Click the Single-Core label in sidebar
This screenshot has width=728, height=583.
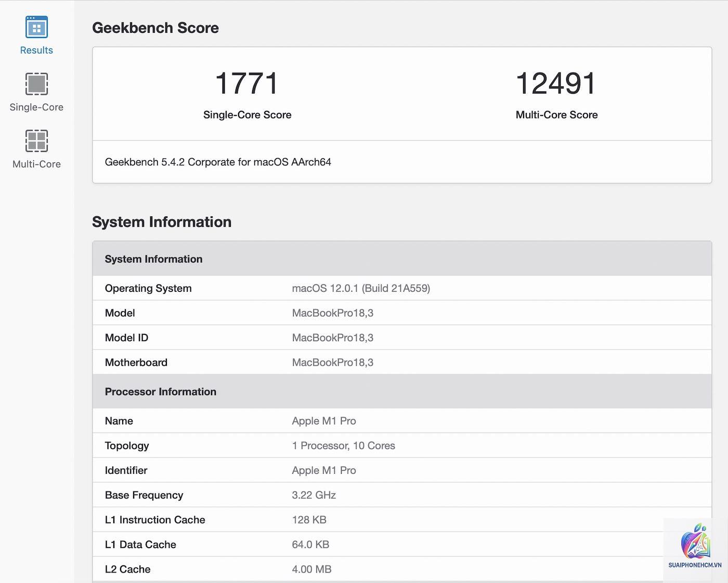click(36, 107)
